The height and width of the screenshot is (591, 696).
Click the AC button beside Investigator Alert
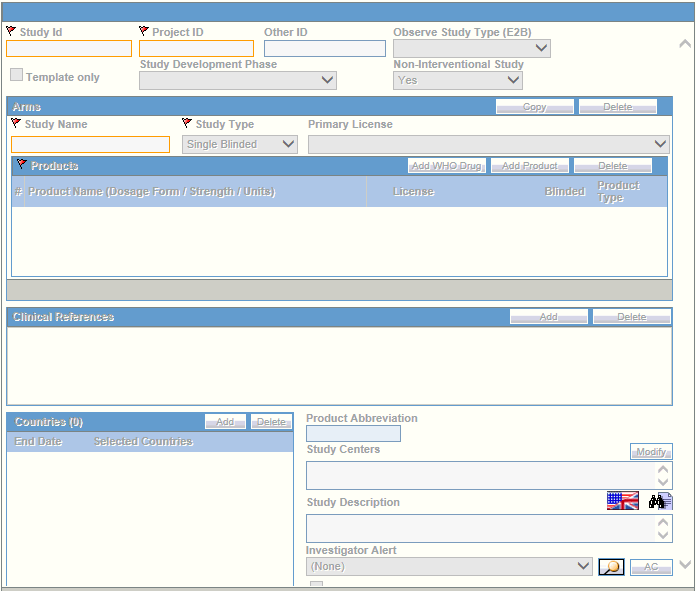click(651, 567)
